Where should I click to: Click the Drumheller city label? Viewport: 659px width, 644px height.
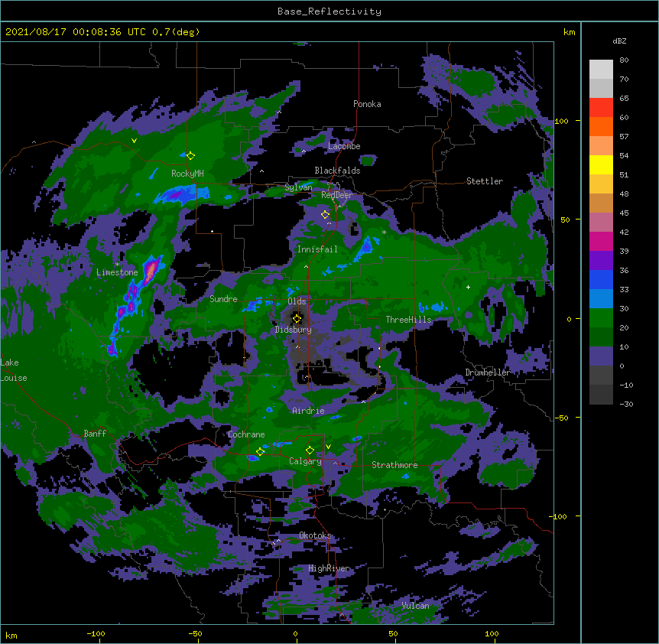pyautogui.click(x=488, y=372)
